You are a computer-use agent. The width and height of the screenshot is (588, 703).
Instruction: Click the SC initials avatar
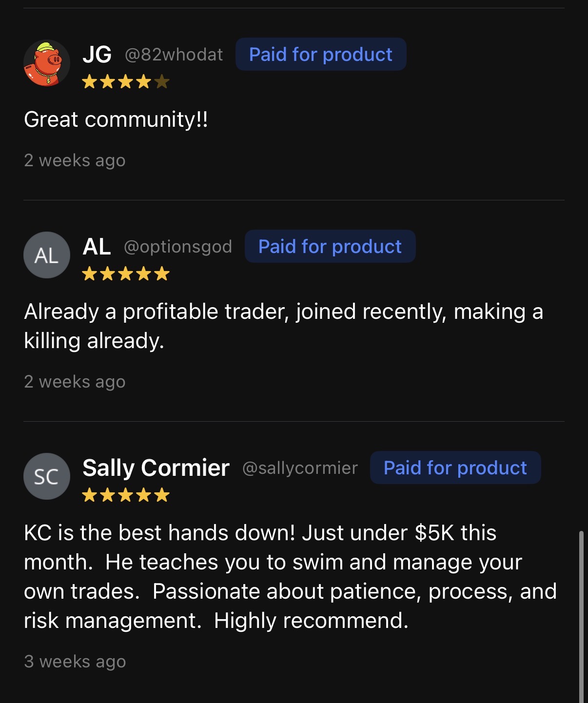tap(47, 476)
